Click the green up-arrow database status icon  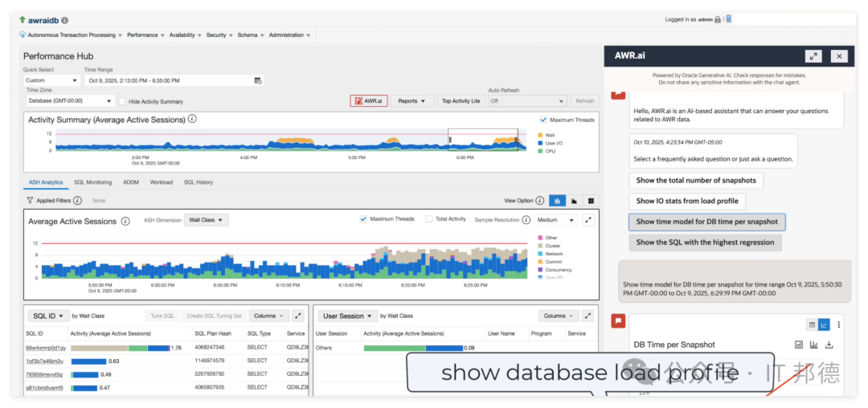click(23, 20)
